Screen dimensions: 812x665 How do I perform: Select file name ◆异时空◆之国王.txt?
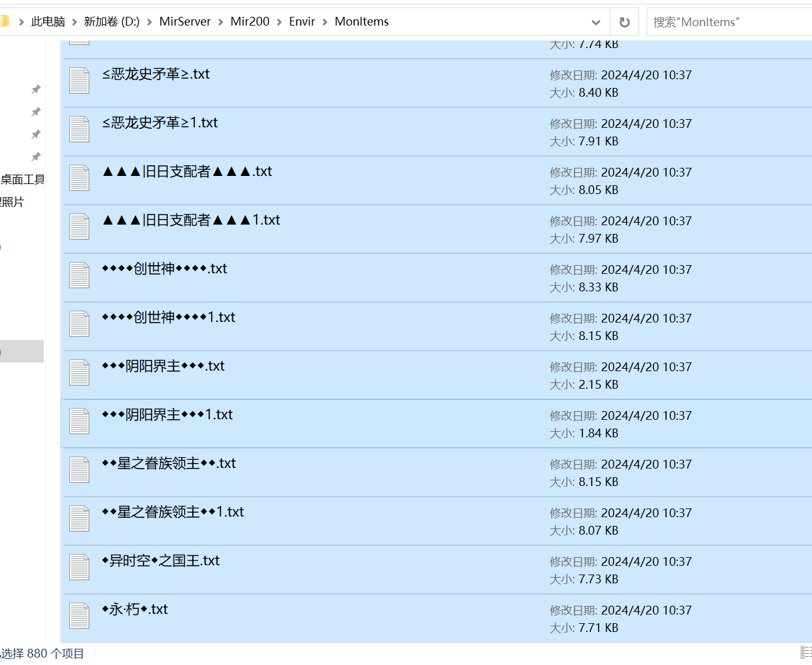[x=161, y=561]
